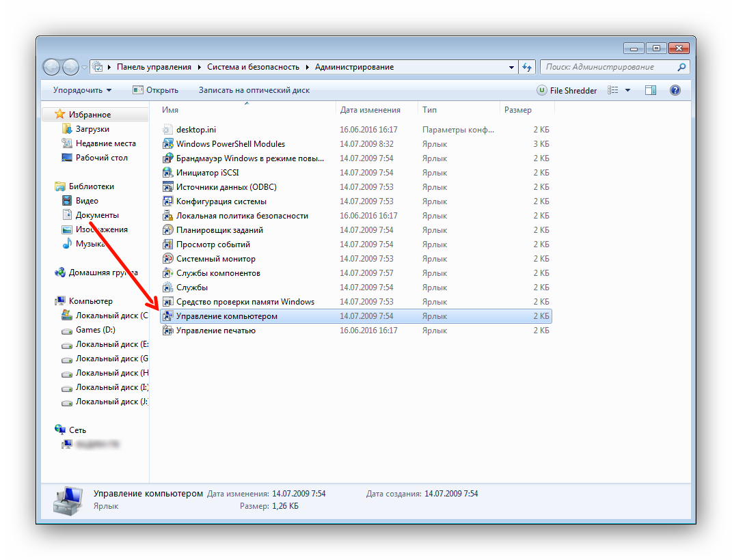The width and height of the screenshot is (732, 560).
Task: Click the search field Поиск: Администрирование
Action: (x=608, y=67)
